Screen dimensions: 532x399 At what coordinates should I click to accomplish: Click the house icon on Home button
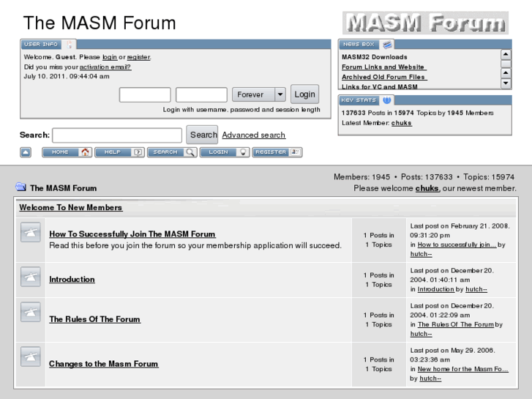pos(85,152)
